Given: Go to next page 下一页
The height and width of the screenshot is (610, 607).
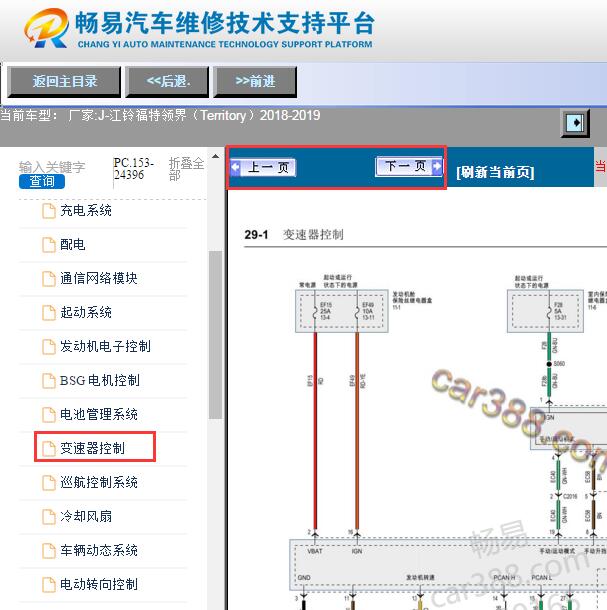Looking at the screenshot, I should (409, 166).
